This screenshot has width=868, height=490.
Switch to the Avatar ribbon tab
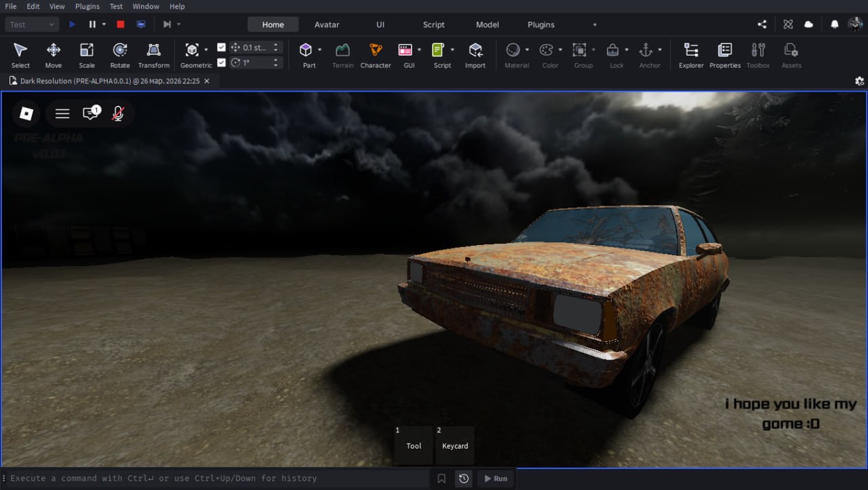point(327,24)
